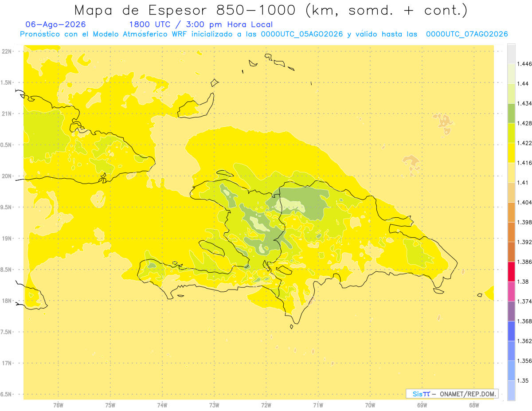This screenshot has width=532, height=411.
Task: Click the legend value 1.398
Action: click(x=524, y=222)
